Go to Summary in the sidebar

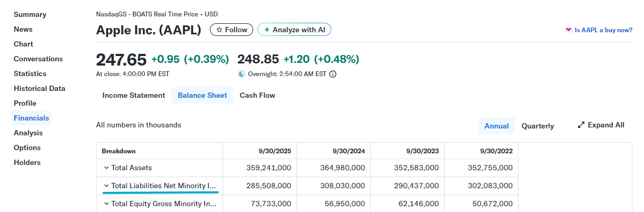pyautogui.click(x=30, y=14)
